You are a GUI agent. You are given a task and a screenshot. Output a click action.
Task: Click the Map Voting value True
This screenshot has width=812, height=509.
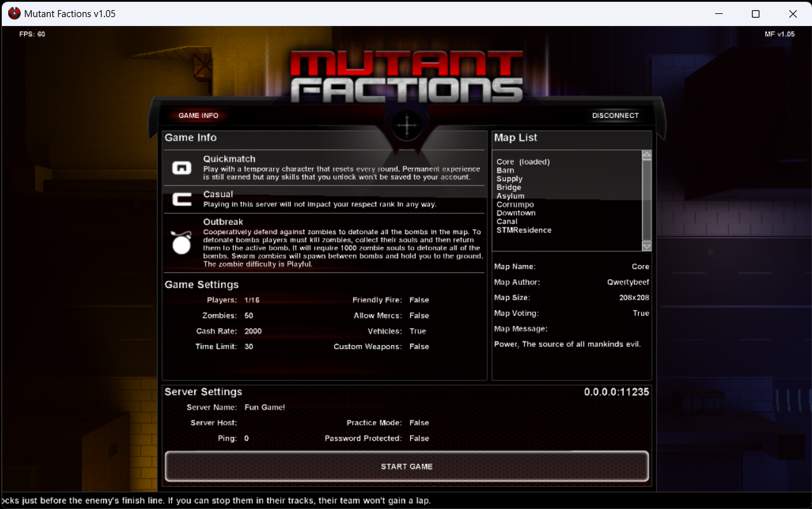tap(641, 313)
